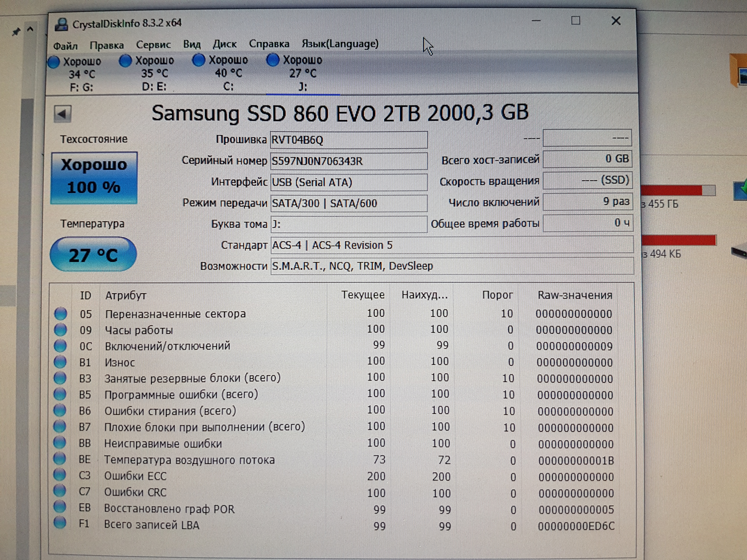747x560 pixels.
Task: Click the firmware field RVT04B6Q
Action: click(x=348, y=140)
